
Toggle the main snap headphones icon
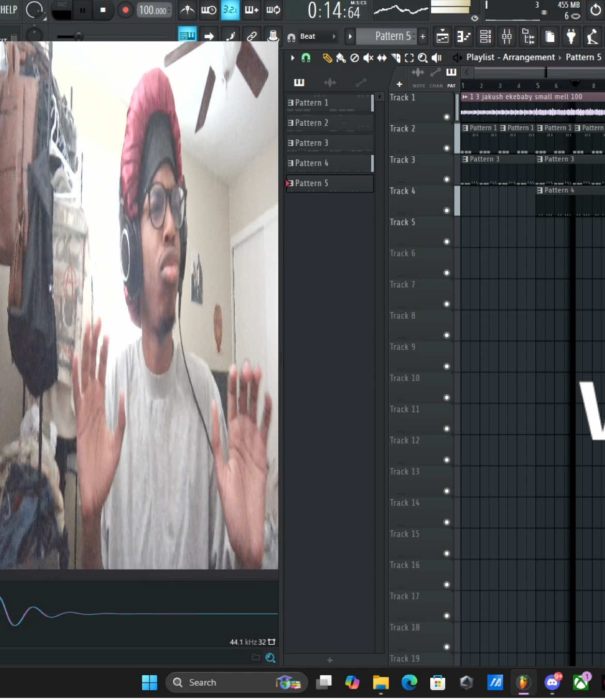[x=291, y=37]
